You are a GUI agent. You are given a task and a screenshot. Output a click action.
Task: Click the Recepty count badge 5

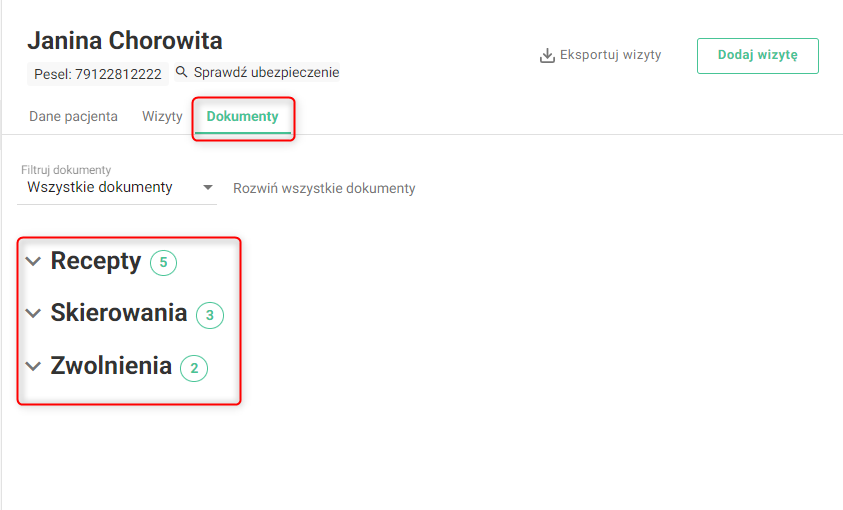click(163, 263)
